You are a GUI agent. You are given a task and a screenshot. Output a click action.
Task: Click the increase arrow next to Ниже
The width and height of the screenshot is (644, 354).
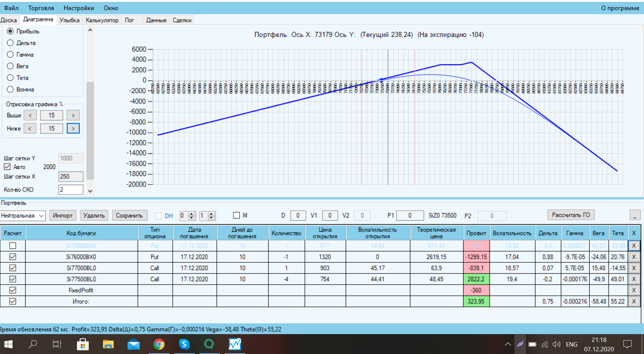tap(73, 128)
